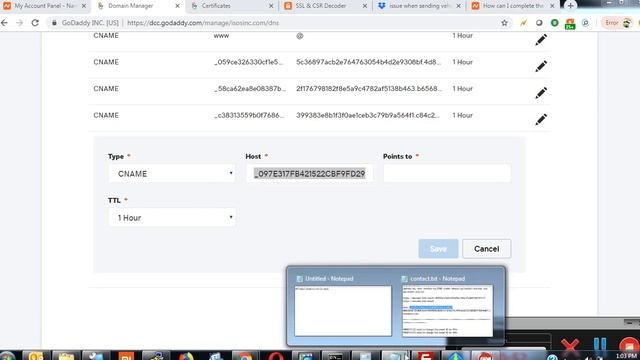This screenshot has width=640, height=360.
Task: Reload the Domain Manager page
Action: 35,23
